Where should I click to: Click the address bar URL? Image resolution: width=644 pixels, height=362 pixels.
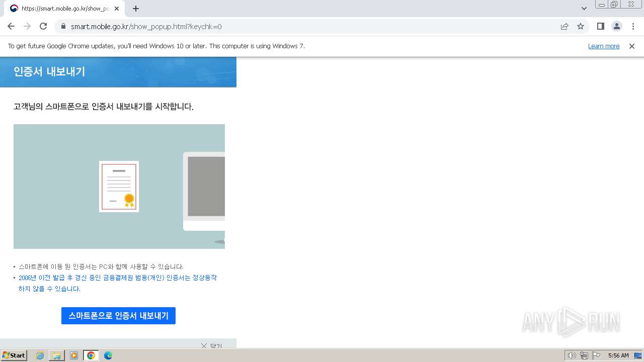click(146, 27)
